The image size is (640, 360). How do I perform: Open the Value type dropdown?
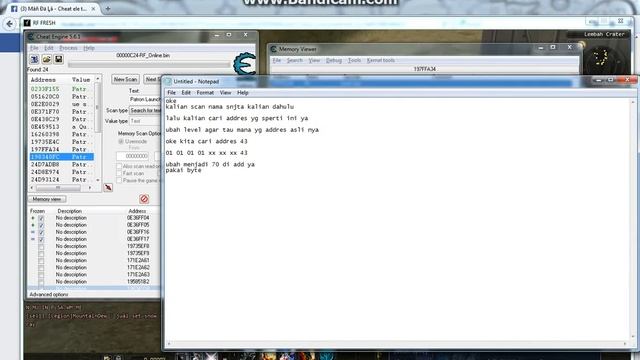coord(145,121)
